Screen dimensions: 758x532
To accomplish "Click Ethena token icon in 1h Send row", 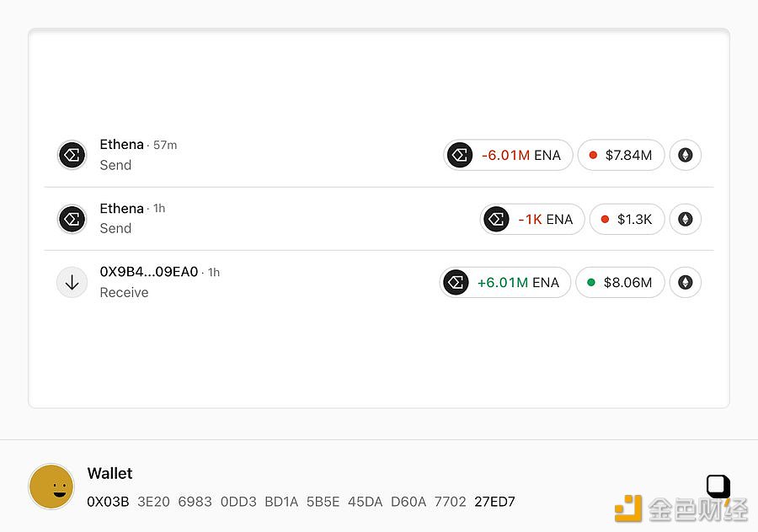I will [x=72, y=219].
